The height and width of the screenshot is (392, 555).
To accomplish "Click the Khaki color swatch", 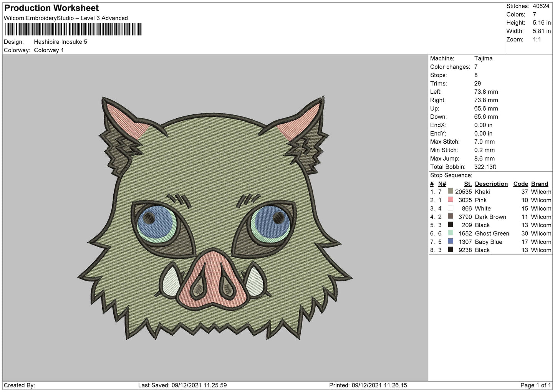I will pos(451,191).
